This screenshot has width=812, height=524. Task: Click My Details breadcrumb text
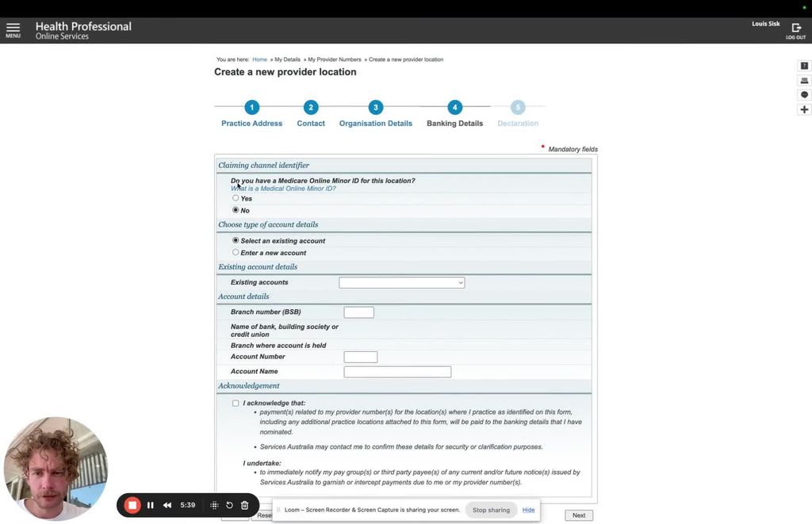click(x=287, y=59)
